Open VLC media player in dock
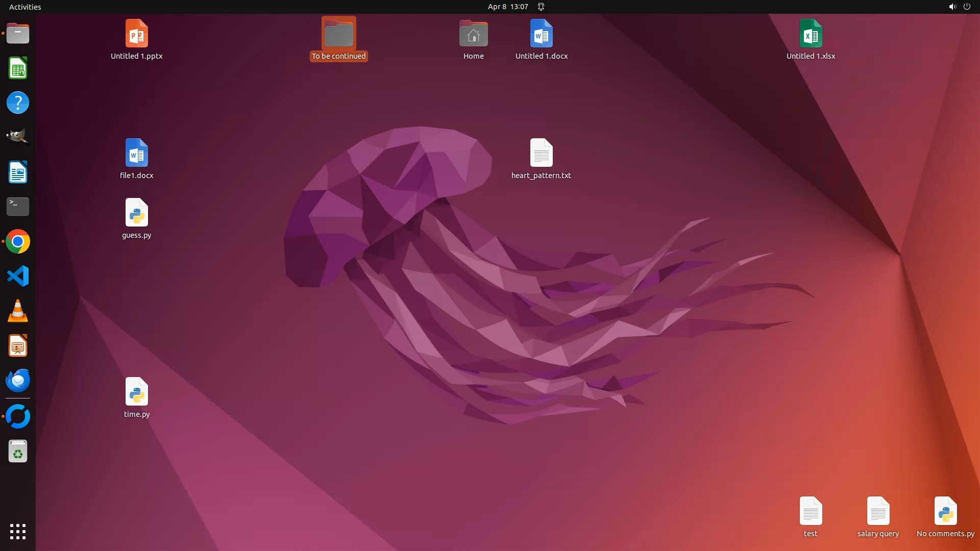 click(18, 311)
